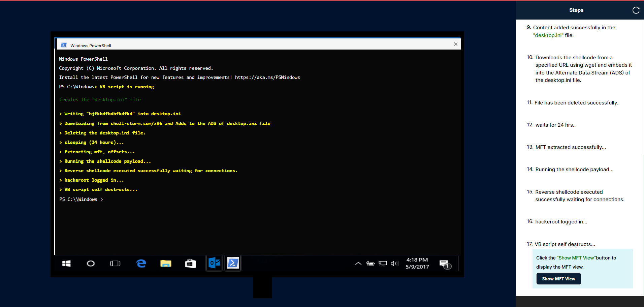Click the "VB script self destructs..." step
The image size is (644, 307).
(565, 244)
